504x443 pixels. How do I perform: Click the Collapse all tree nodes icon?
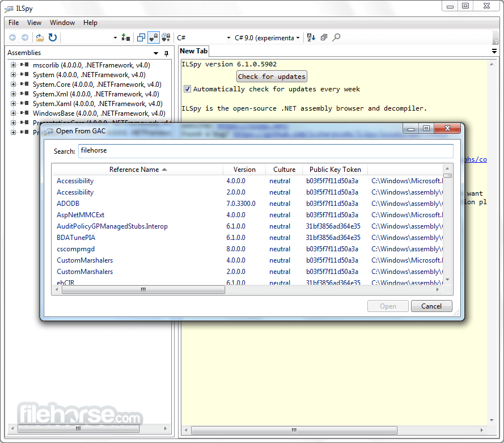(x=324, y=37)
